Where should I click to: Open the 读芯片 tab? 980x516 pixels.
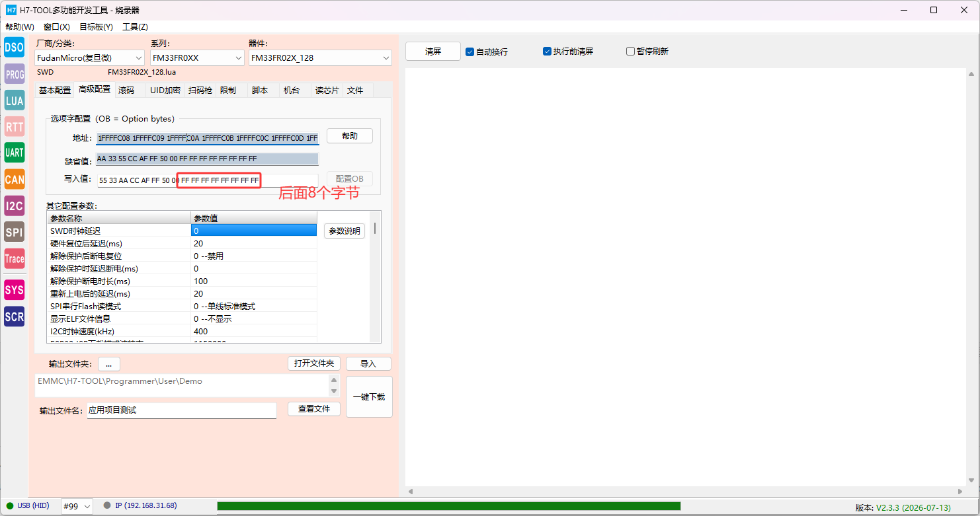(x=327, y=91)
